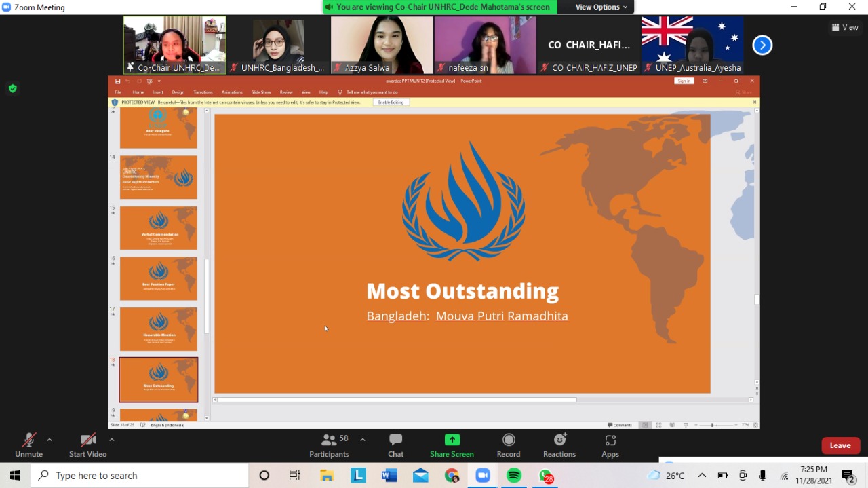868x488 pixels.
Task: Open Spotify from the taskbar
Action: pyautogui.click(x=514, y=476)
